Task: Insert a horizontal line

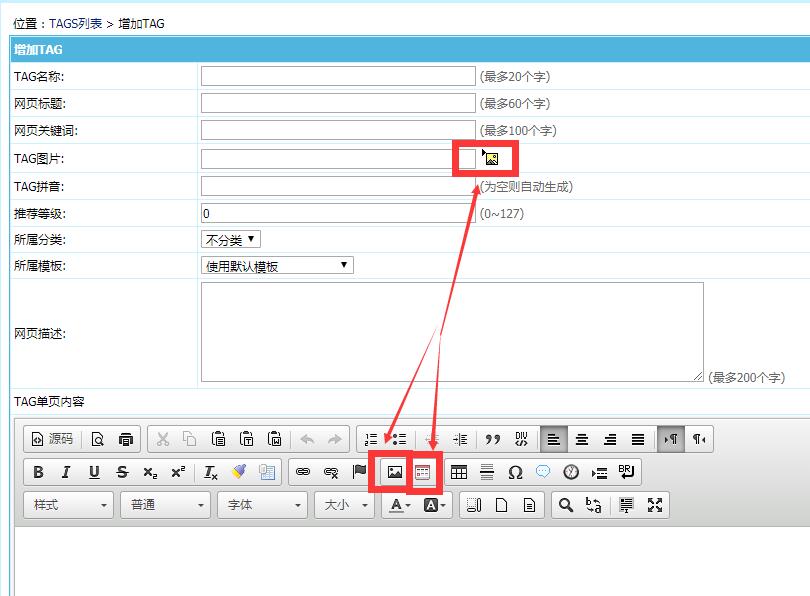Action: (487, 472)
